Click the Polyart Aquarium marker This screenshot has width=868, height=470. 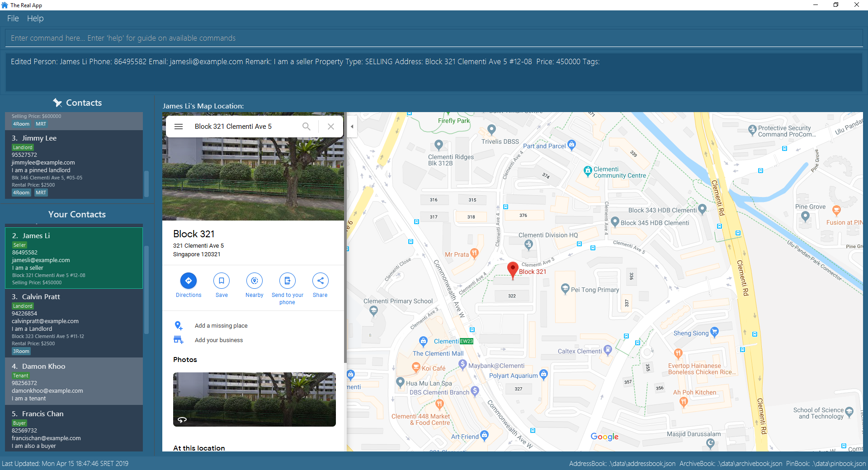(543, 374)
